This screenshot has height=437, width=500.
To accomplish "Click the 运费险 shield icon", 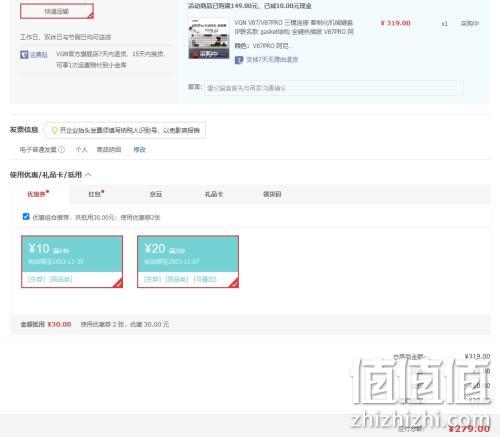I will point(24,54).
